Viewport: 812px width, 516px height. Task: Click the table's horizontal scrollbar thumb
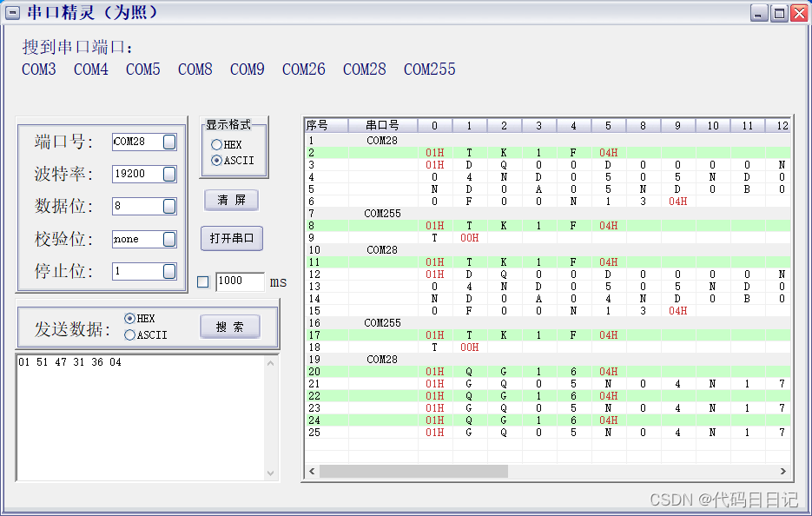pyautogui.click(x=413, y=471)
